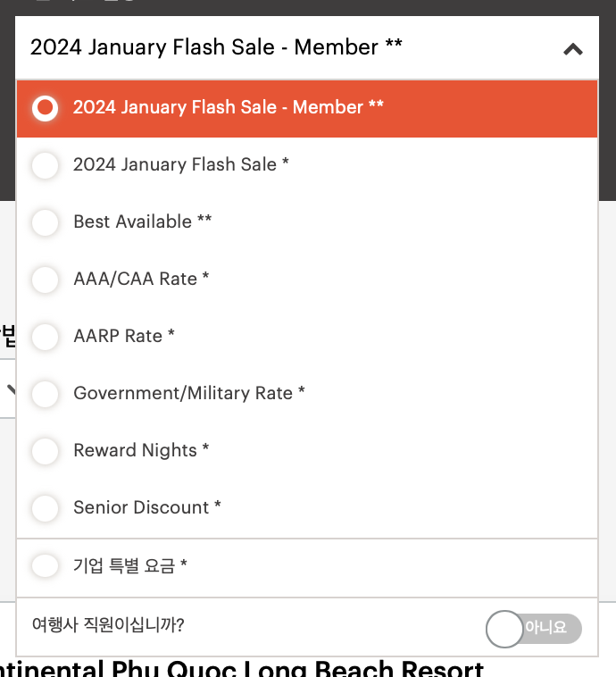
Task: Click the Government/Military Rate option text
Action: coord(188,393)
